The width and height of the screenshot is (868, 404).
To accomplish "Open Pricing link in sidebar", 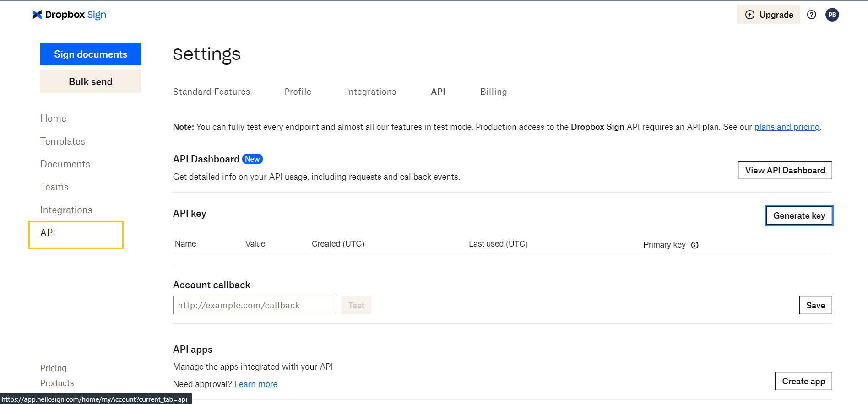I will 54,368.
